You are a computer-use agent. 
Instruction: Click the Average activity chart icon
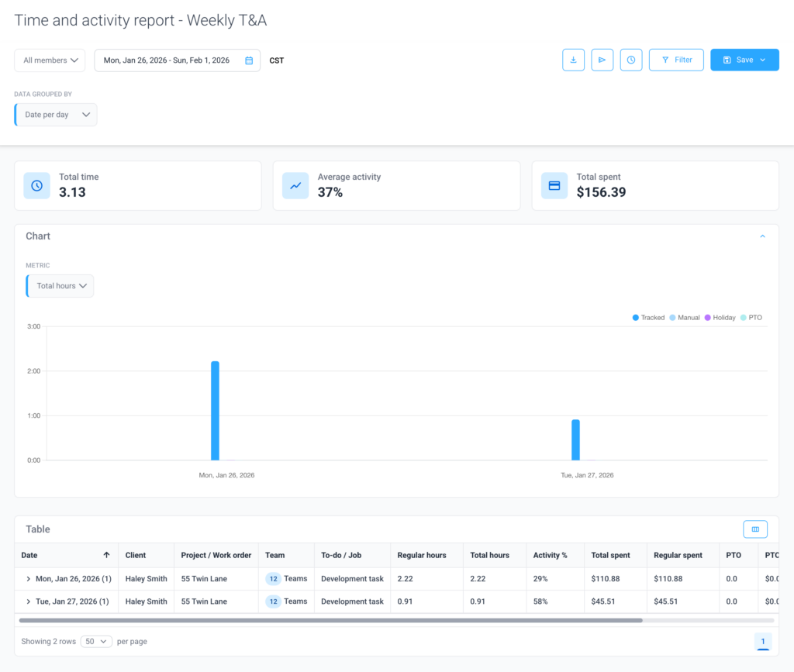[x=295, y=186]
